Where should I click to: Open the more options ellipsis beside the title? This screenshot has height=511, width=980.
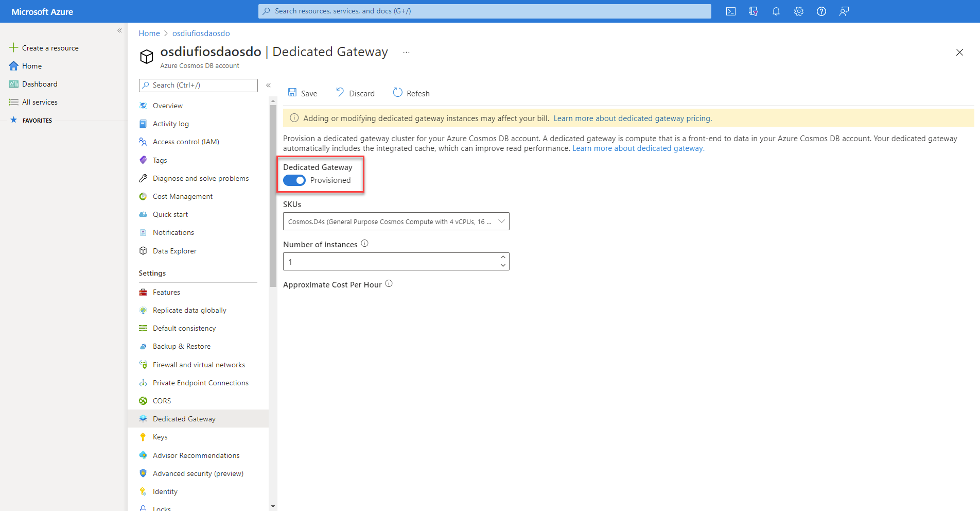coord(407,52)
